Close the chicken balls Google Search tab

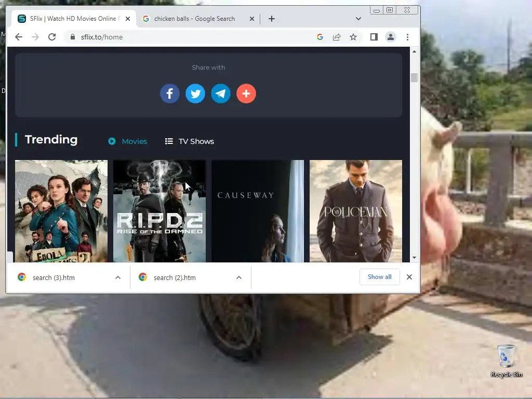coord(252,19)
